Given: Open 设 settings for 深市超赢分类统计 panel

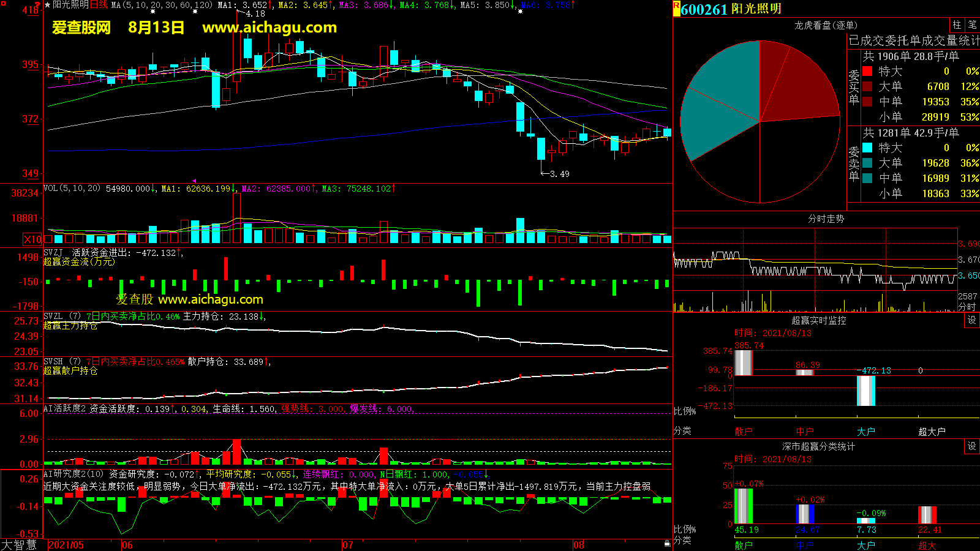Looking at the screenshot, I should point(971,446).
